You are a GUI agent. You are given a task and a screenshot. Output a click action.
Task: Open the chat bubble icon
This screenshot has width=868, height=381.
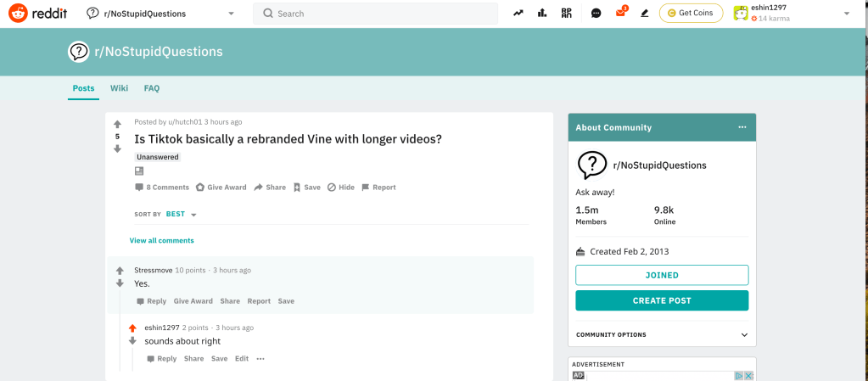596,14
